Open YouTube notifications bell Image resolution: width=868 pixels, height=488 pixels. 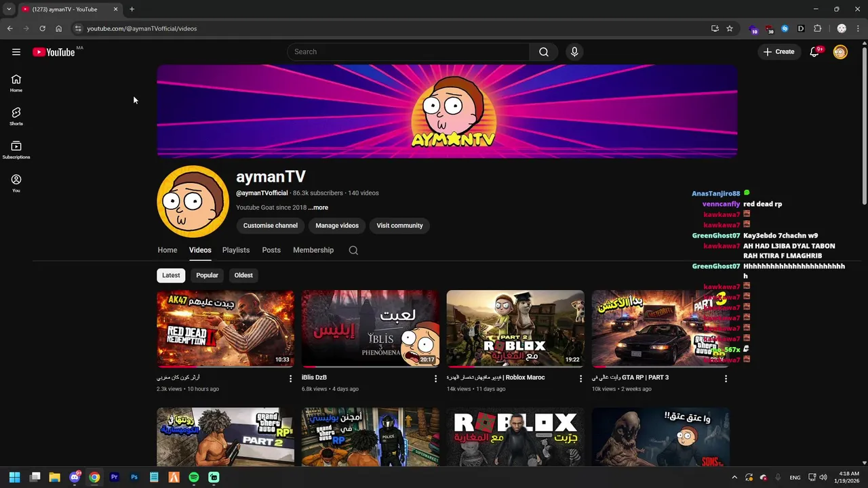pos(815,52)
